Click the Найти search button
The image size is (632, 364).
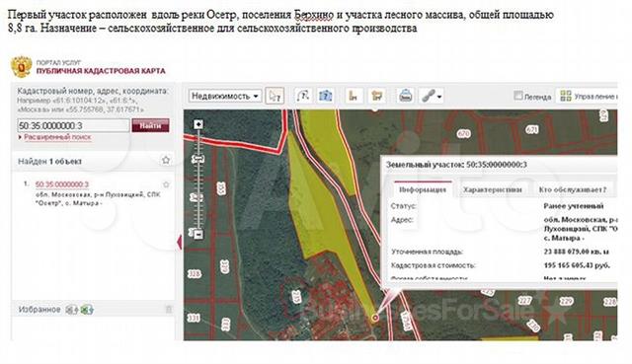coord(150,125)
